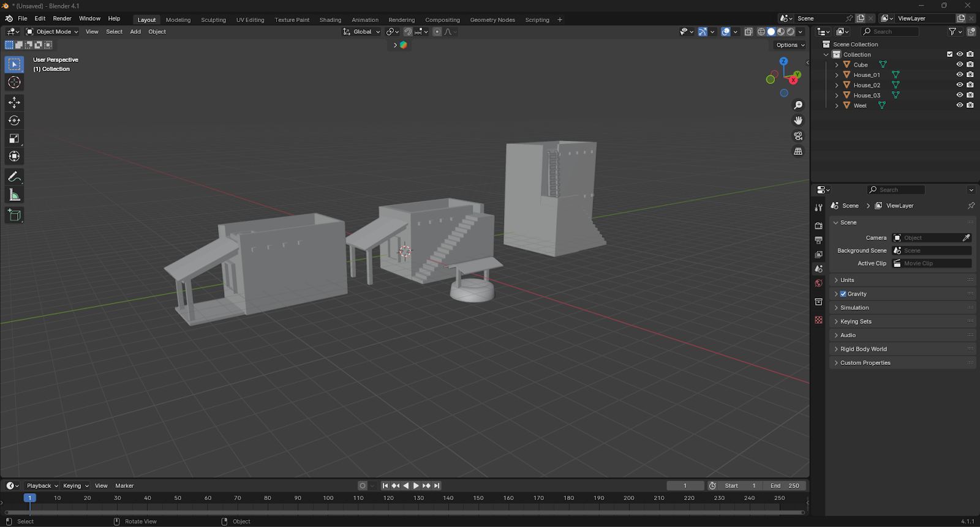Toggle snapping magnet in header
980x527 pixels.
[407, 32]
